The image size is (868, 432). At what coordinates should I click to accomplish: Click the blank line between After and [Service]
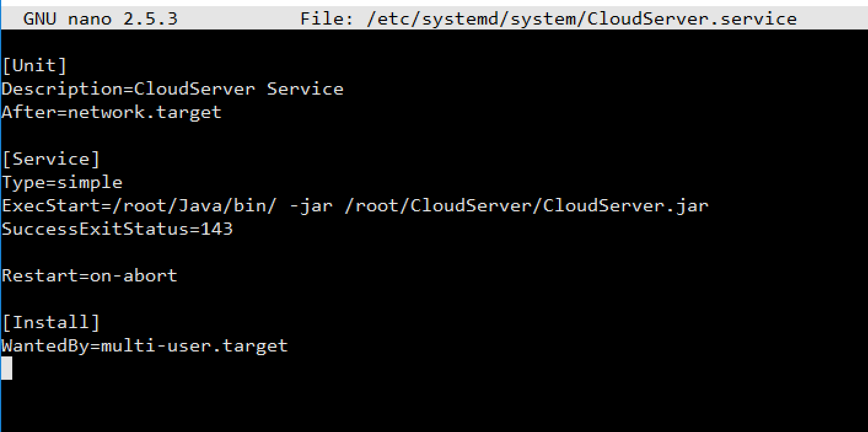[123, 136]
